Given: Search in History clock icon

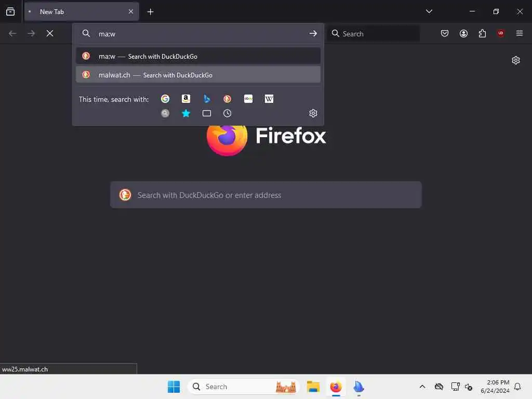Looking at the screenshot, I should (228, 113).
